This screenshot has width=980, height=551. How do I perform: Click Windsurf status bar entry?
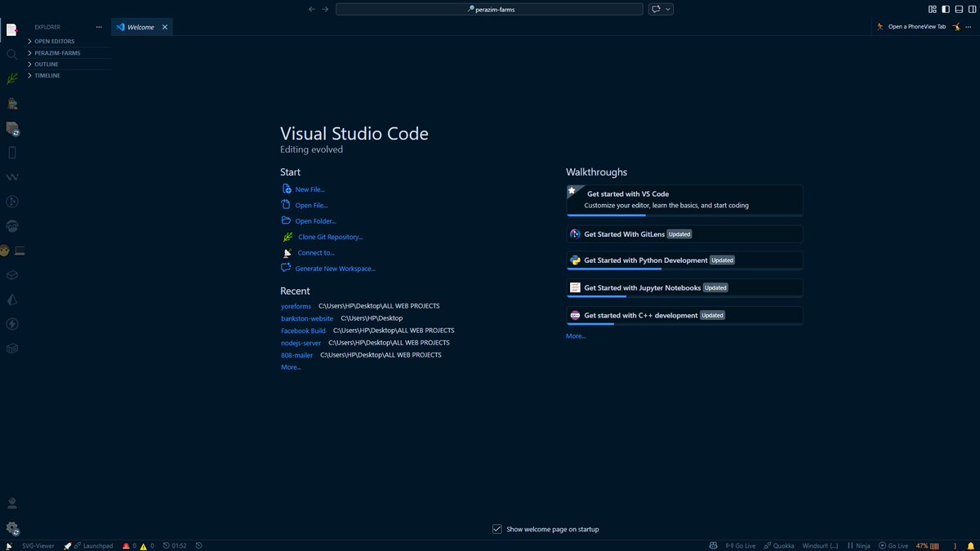click(x=820, y=545)
